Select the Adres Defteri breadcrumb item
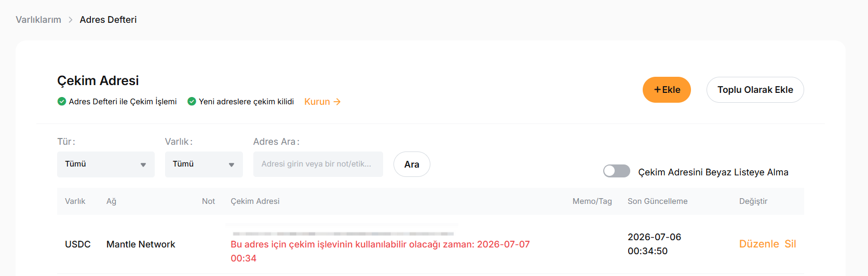 [108, 20]
